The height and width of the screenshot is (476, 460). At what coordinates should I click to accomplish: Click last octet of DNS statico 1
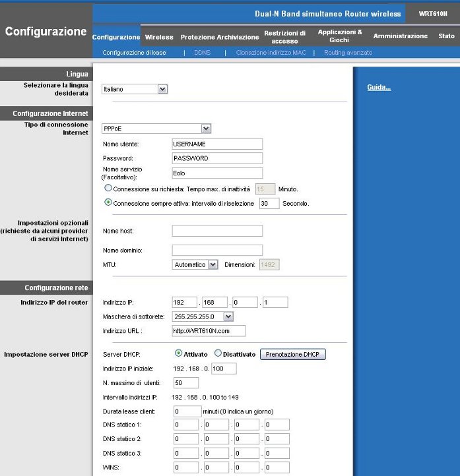277,425
